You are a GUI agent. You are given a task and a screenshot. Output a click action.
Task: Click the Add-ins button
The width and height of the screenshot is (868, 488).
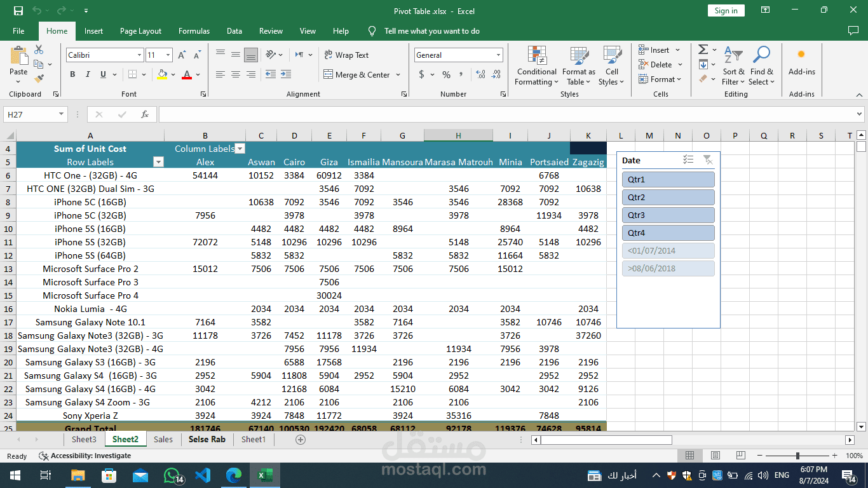click(801, 62)
